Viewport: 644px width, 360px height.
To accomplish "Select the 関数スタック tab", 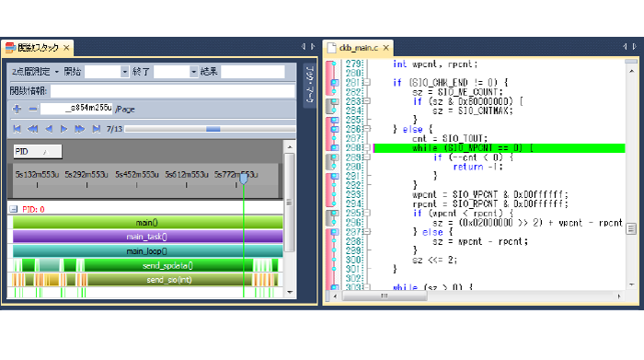I will 37,48.
